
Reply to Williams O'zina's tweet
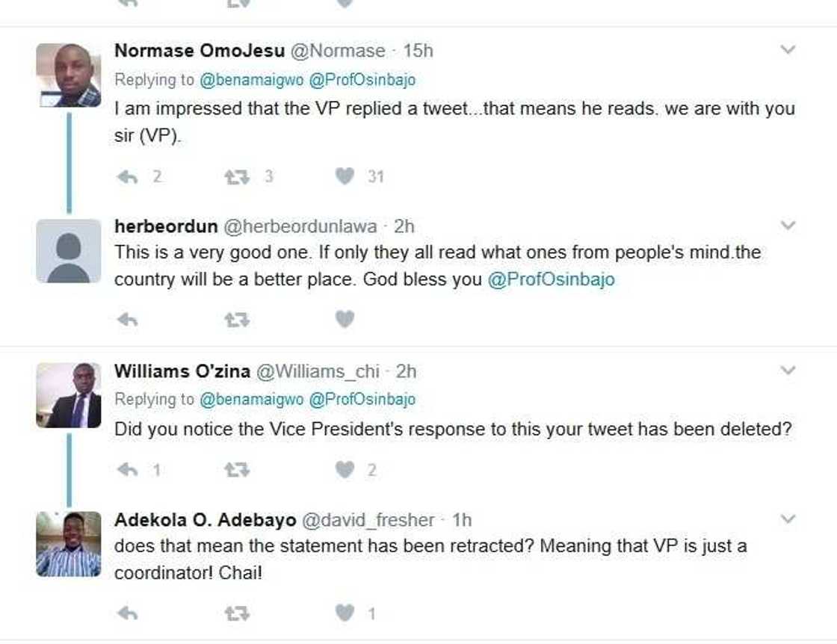click(128, 470)
